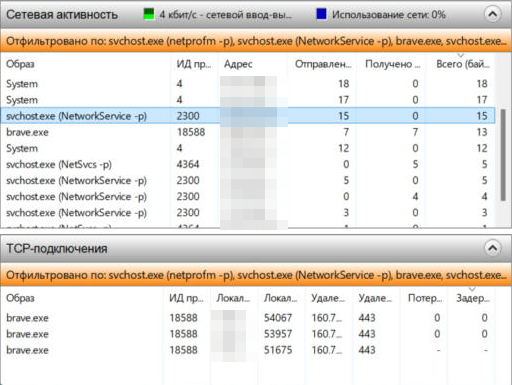The width and height of the screenshot is (512, 385).
Task: Select System row with 17 bytes sent
Action: [247, 100]
